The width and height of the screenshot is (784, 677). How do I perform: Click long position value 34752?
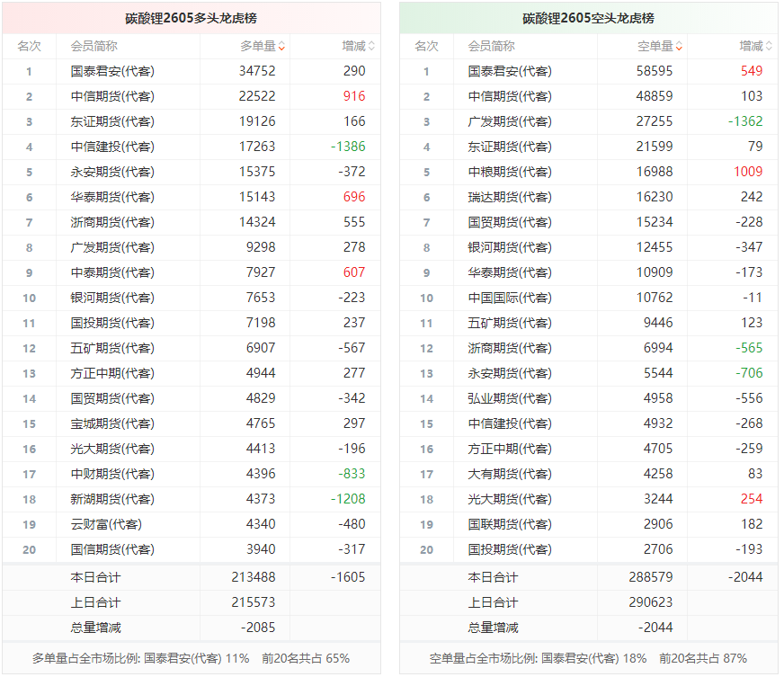[x=257, y=71]
